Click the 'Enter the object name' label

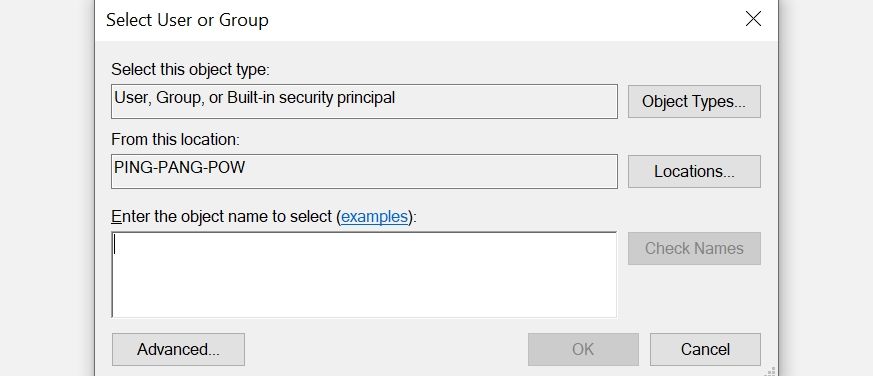click(264, 216)
